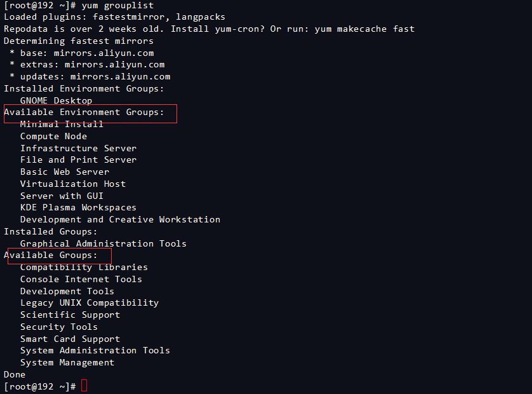Click the terminal cursor at the prompt

click(x=84, y=386)
